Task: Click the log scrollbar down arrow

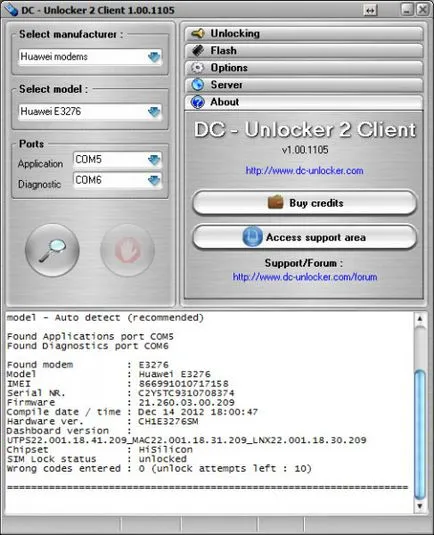Action: 420,506
